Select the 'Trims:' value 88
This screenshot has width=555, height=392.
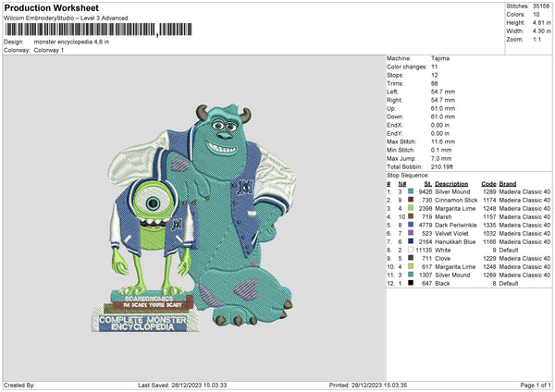(x=435, y=83)
